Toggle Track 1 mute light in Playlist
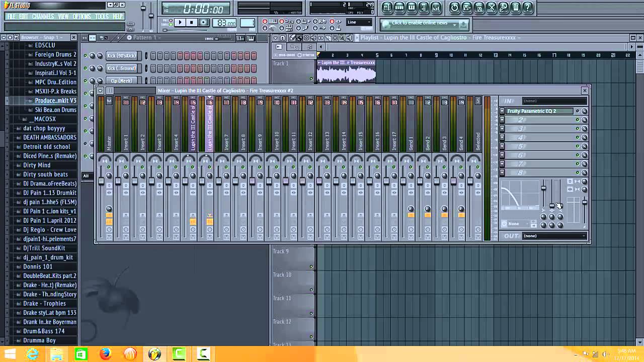The width and height of the screenshot is (644, 362). point(311,78)
